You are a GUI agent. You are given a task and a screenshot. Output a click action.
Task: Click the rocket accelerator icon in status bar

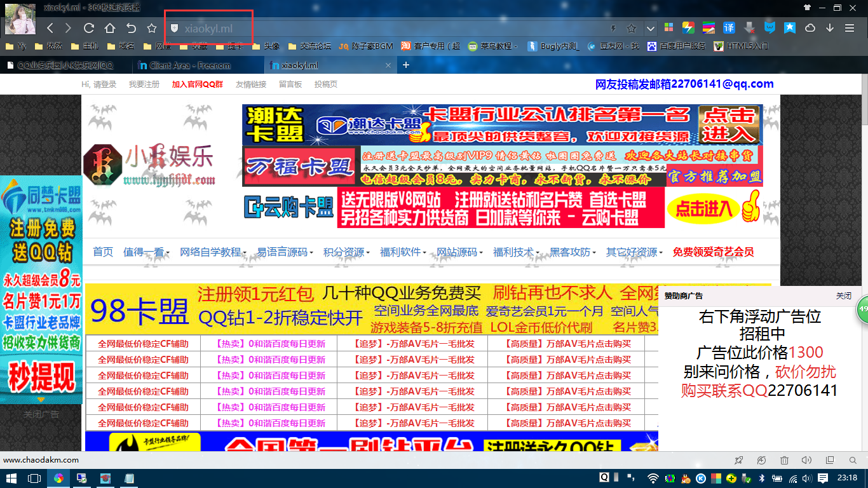(x=738, y=460)
